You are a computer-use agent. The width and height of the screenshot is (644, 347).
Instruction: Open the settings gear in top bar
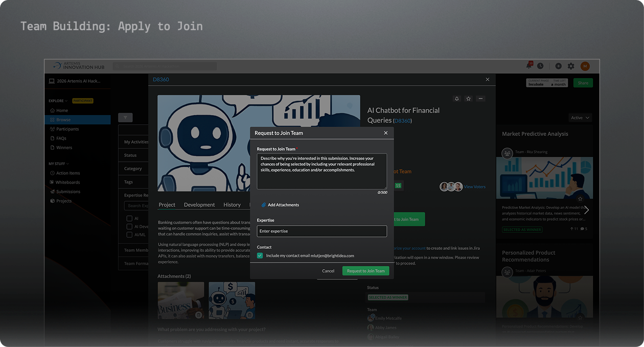571,66
